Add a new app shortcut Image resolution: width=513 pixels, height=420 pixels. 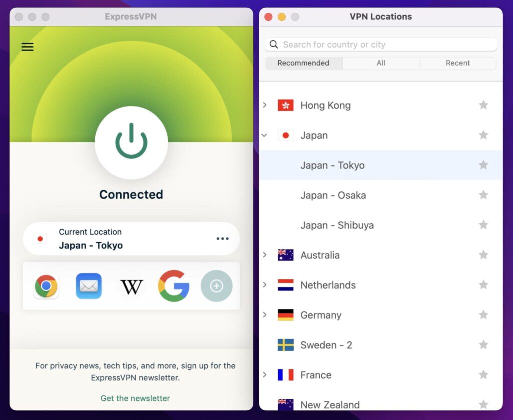(x=216, y=286)
